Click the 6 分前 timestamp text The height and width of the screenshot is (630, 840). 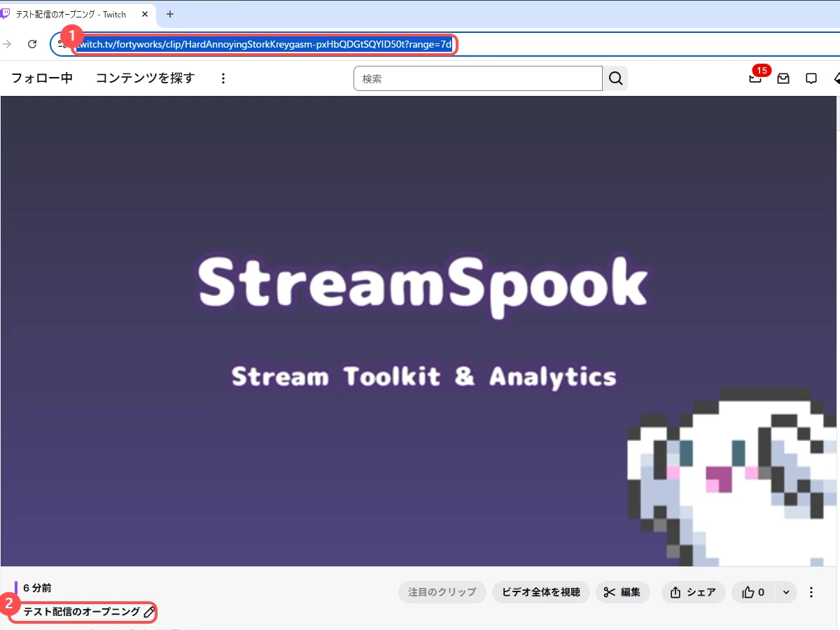point(37,588)
